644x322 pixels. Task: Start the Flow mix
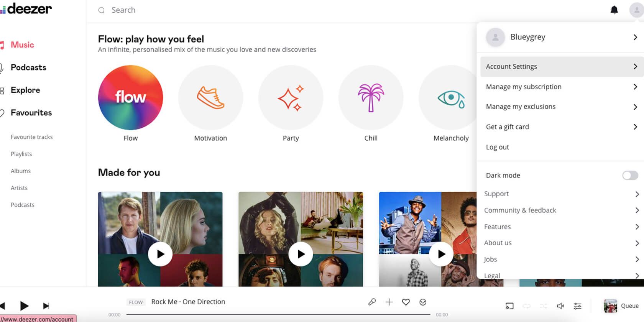[130, 97]
